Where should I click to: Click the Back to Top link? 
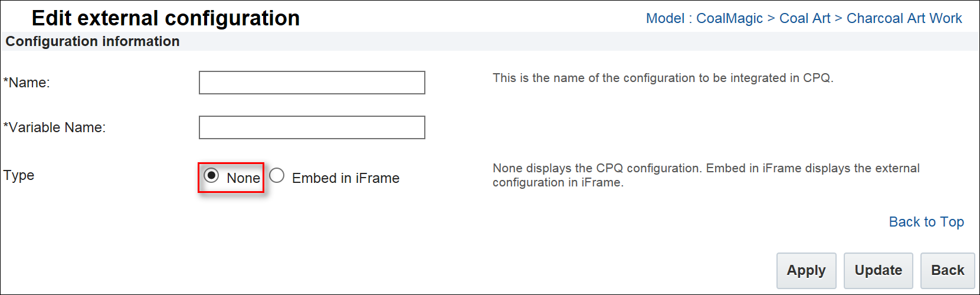[926, 222]
